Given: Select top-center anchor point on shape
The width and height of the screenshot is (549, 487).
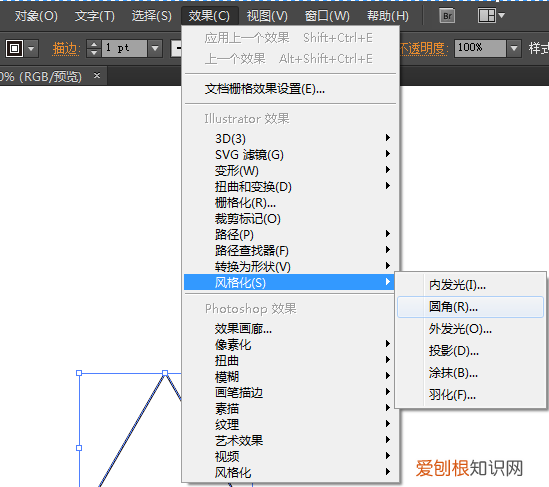Looking at the screenshot, I should coord(165,373).
